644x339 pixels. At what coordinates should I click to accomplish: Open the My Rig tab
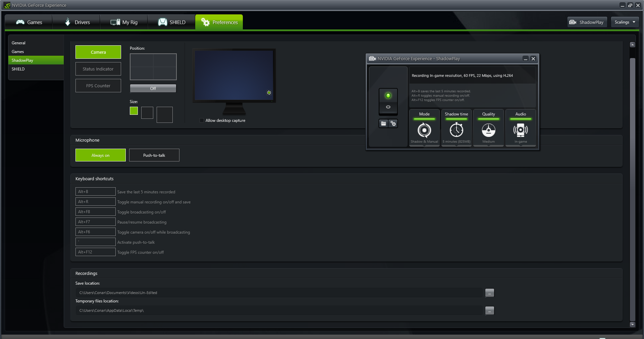coord(124,22)
